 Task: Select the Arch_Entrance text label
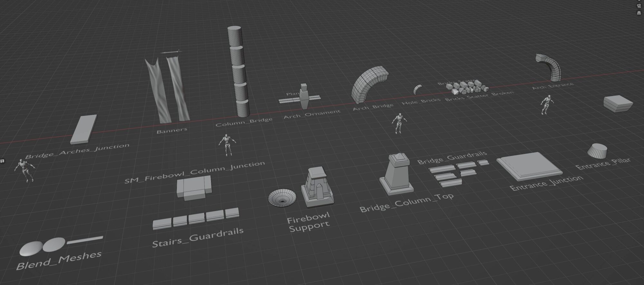pos(553,86)
